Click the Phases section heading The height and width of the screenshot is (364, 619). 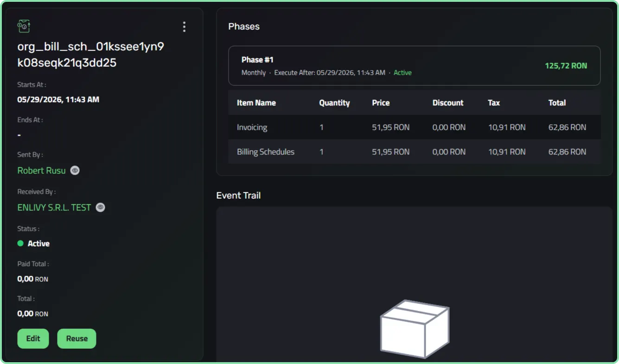pyautogui.click(x=244, y=26)
